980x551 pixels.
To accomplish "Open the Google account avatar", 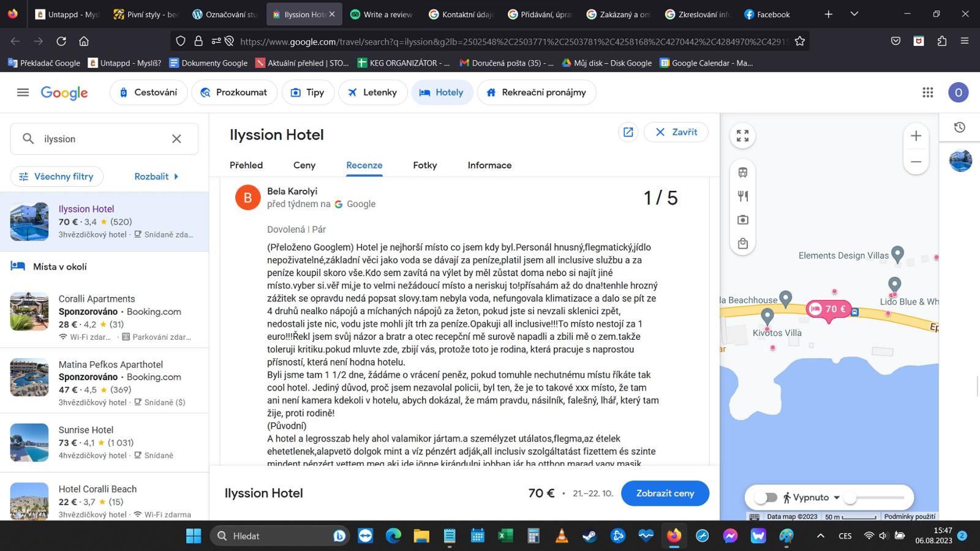I will point(959,92).
